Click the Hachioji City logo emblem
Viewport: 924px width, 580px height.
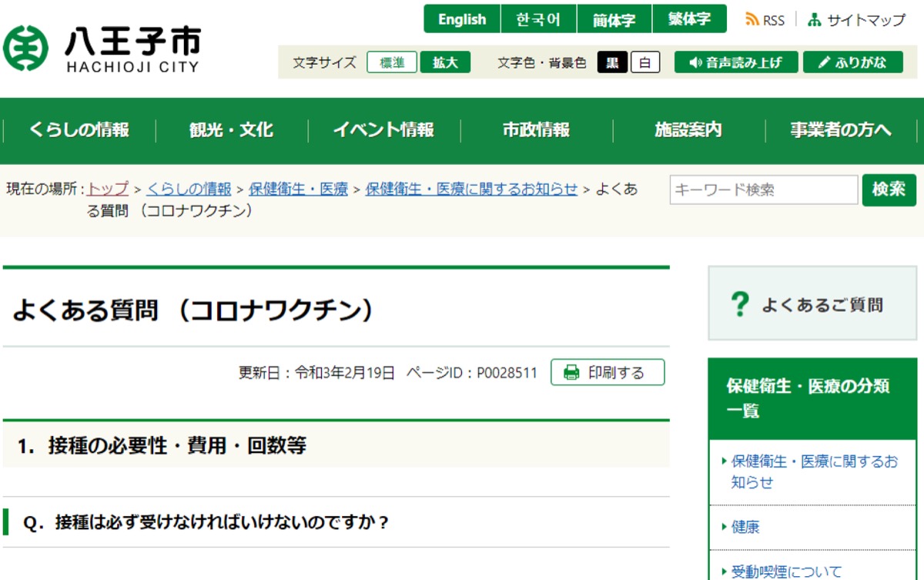[26, 49]
